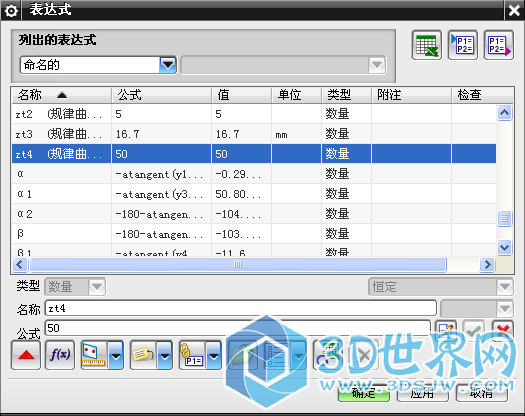Click the 取消 button

(x=481, y=393)
